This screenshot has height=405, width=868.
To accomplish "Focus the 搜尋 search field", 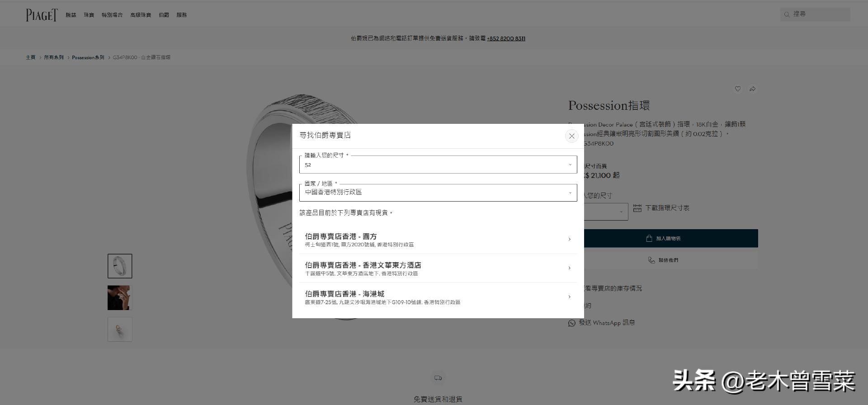I will pos(815,14).
